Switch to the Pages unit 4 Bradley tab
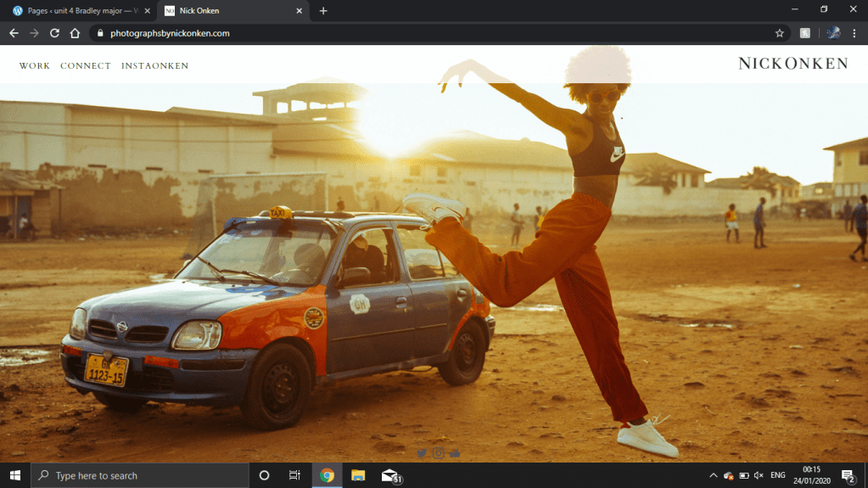Screen dimensions: 868x488 pos(76,10)
